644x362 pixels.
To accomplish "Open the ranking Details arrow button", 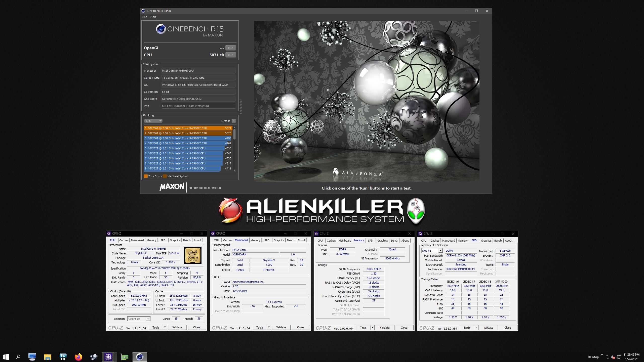I will coord(234,121).
